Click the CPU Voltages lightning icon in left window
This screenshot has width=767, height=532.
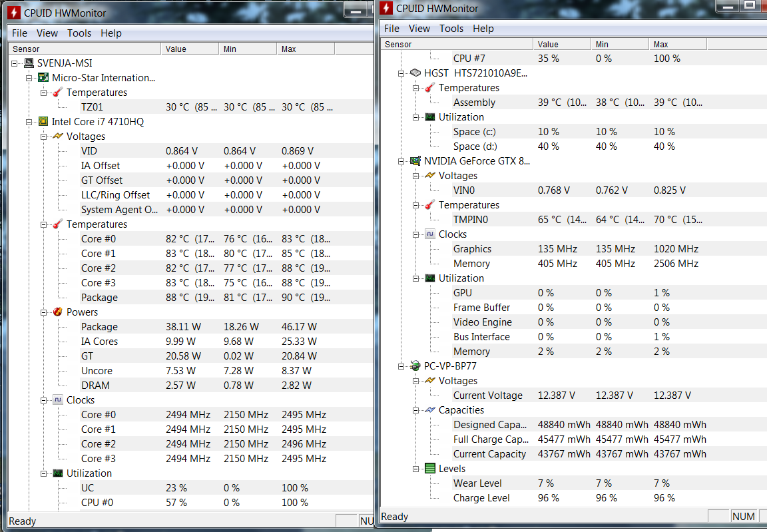coord(58,136)
